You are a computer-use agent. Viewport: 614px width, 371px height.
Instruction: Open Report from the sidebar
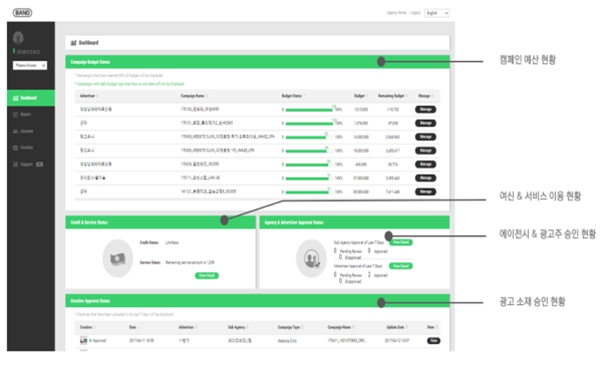22,114
